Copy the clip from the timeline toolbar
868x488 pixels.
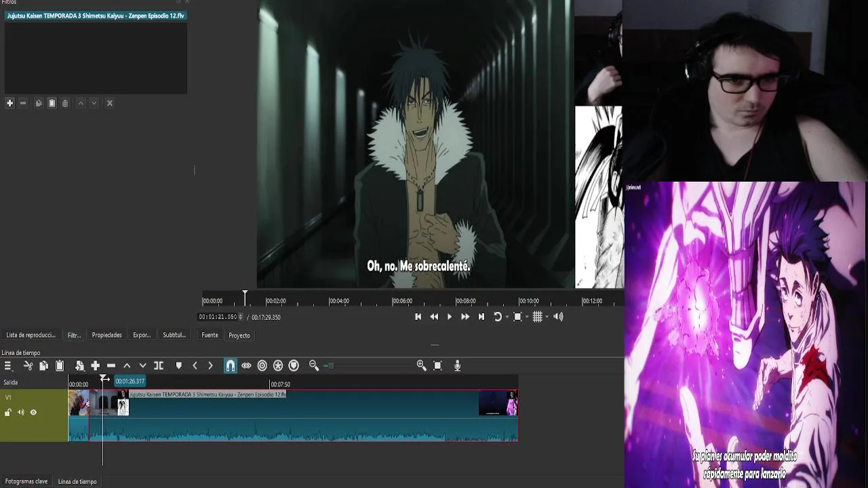tap(43, 365)
